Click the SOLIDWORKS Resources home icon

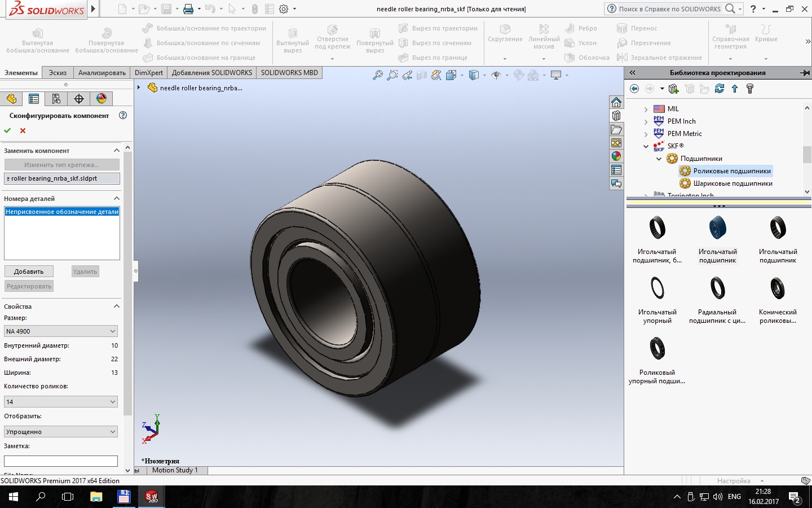tap(616, 102)
